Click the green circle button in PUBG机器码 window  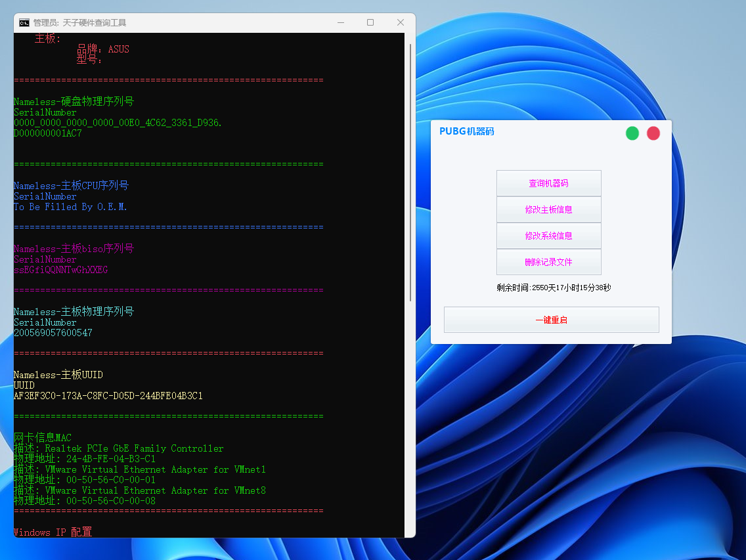632,133
